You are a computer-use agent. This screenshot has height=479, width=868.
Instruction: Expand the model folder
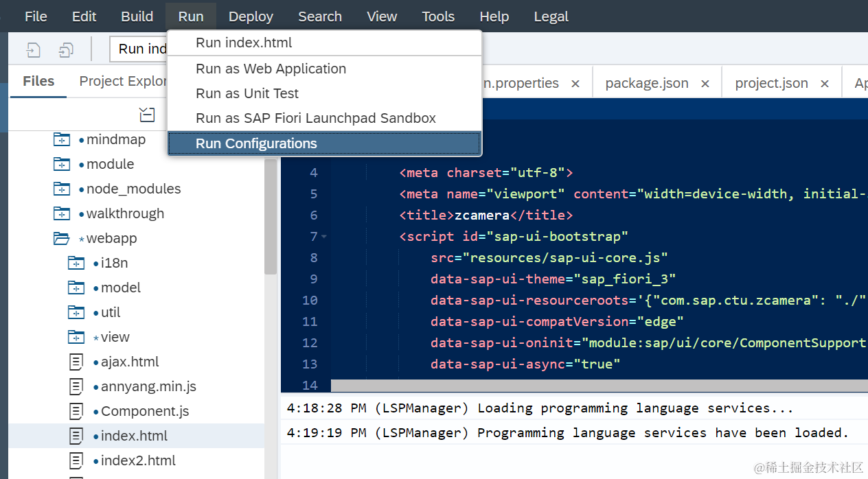click(121, 288)
